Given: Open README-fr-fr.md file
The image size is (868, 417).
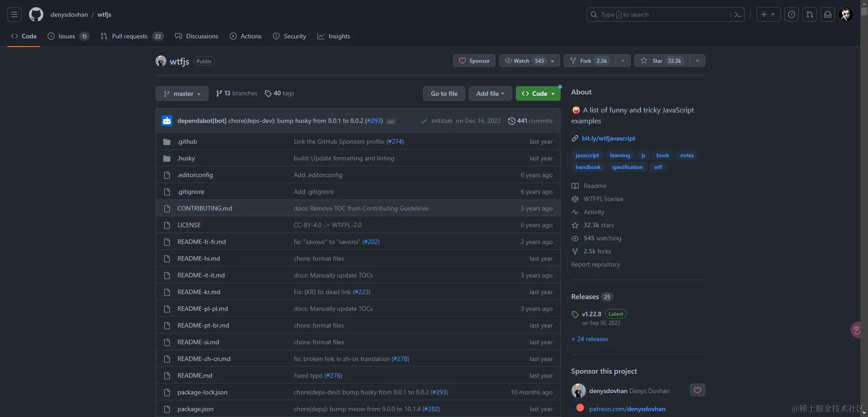Looking at the screenshot, I should click(x=202, y=242).
